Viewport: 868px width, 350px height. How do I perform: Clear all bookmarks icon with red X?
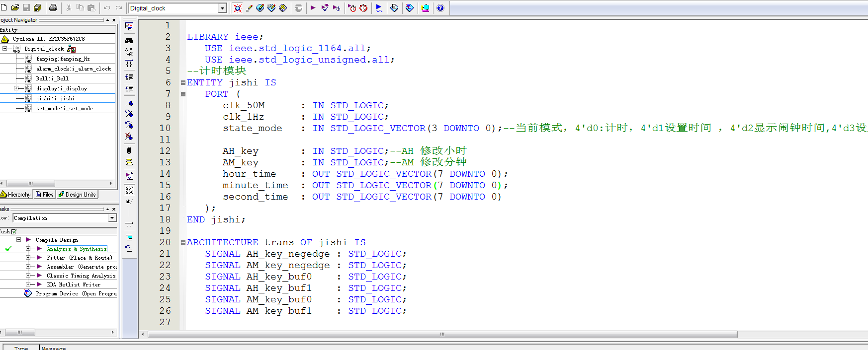(129, 136)
